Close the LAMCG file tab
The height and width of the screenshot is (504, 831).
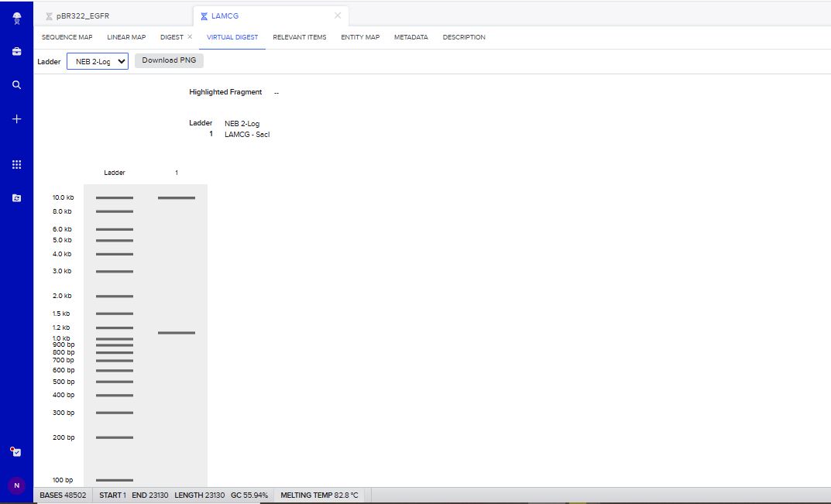click(x=337, y=15)
